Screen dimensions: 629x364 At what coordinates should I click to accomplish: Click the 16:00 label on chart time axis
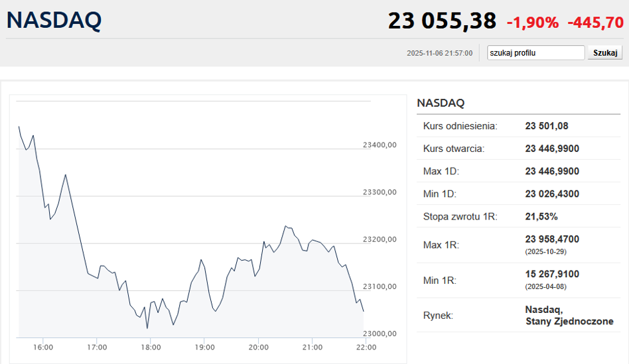[43, 347]
